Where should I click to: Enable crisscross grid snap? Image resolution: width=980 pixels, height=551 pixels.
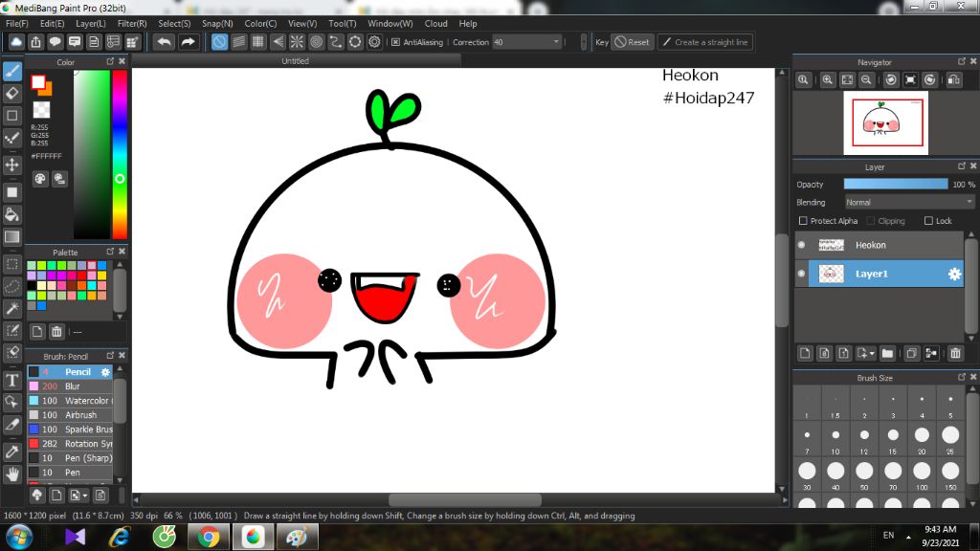click(x=258, y=42)
